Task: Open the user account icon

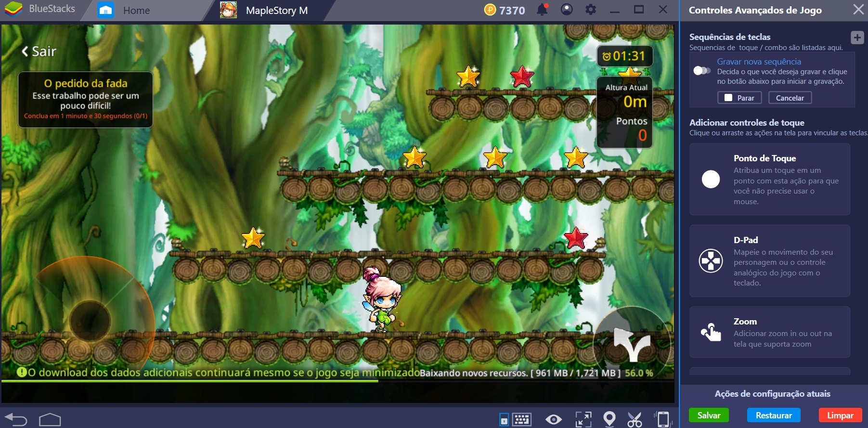Action: pyautogui.click(x=567, y=10)
